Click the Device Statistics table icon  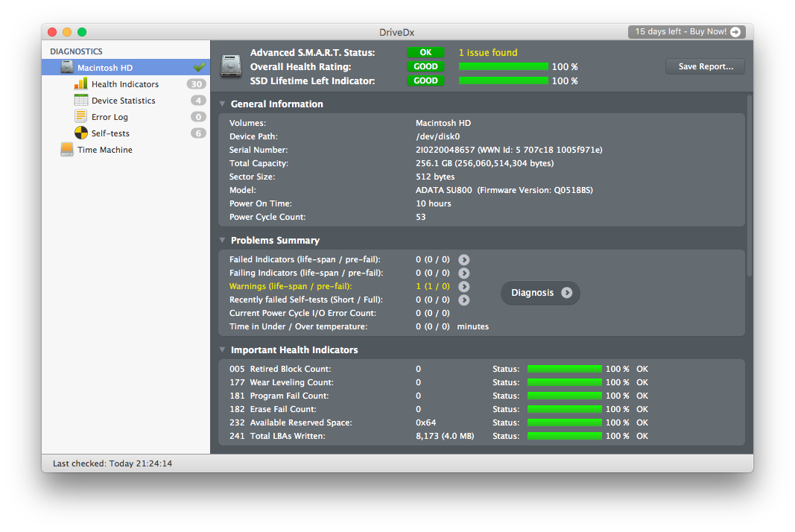point(80,101)
